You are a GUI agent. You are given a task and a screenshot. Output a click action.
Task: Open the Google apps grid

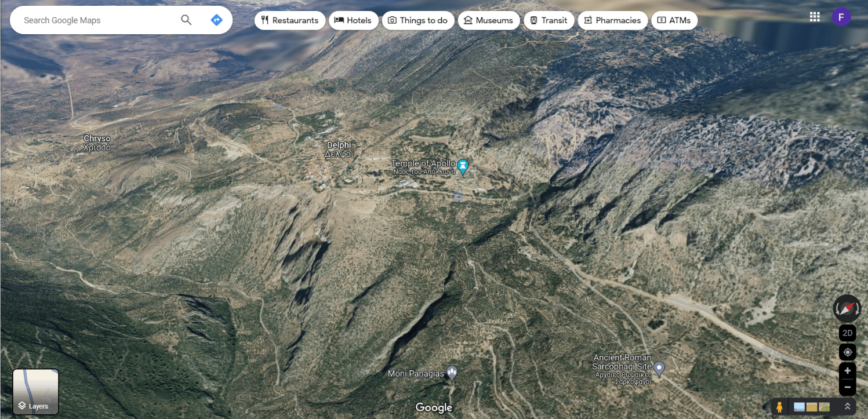tap(815, 17)
